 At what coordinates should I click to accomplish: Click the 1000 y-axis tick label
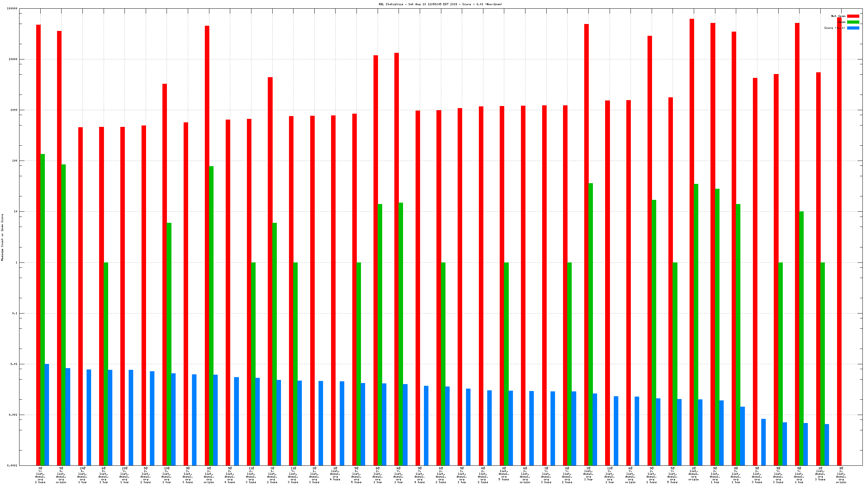click(x=14, y=110)
